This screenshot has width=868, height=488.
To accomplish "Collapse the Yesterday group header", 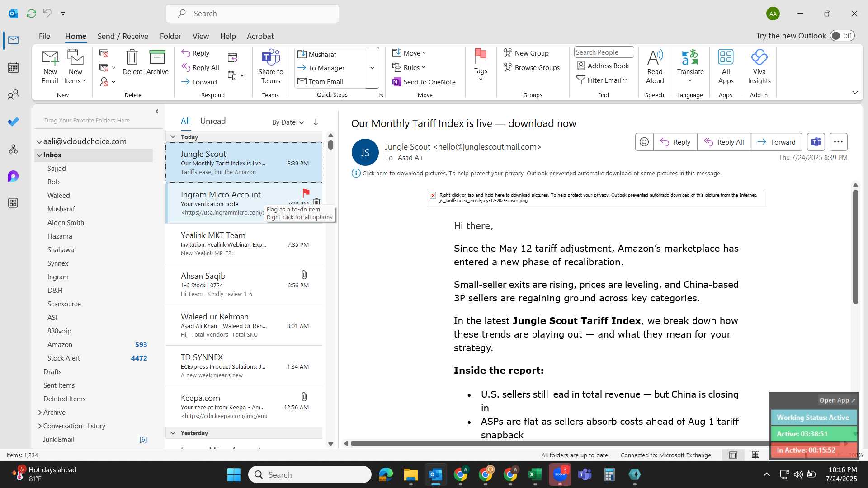I will (x=173, y=433).
